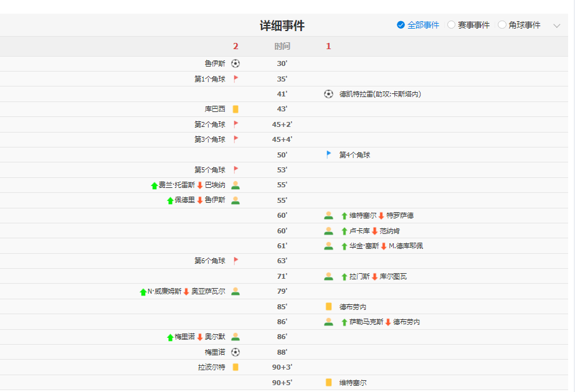Click the away score 1 in header
Screen dimensions: 575x392
pyautogui.click(x=328, y=46)
